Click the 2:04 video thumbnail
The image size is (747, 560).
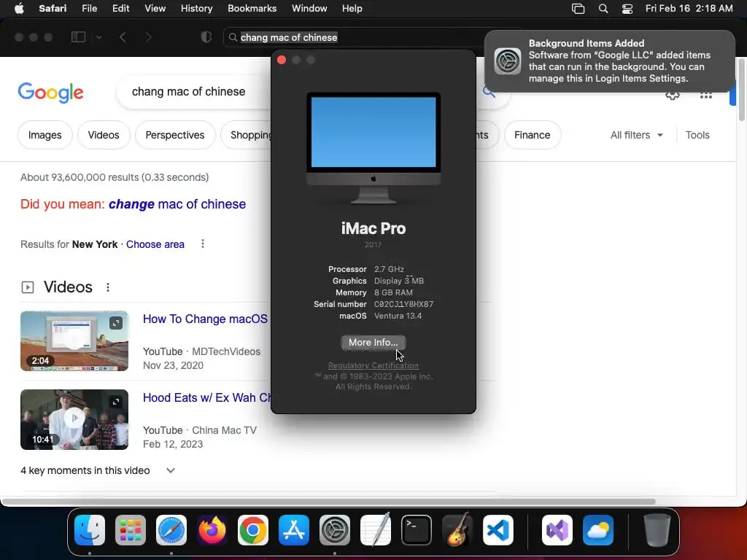pos(74,341)
